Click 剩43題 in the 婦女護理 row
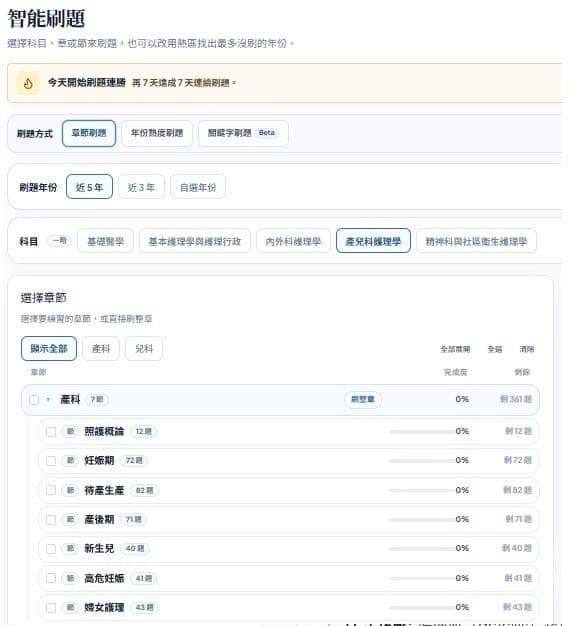The width and height of the screenshot is (570, 626). pos(517,607)
